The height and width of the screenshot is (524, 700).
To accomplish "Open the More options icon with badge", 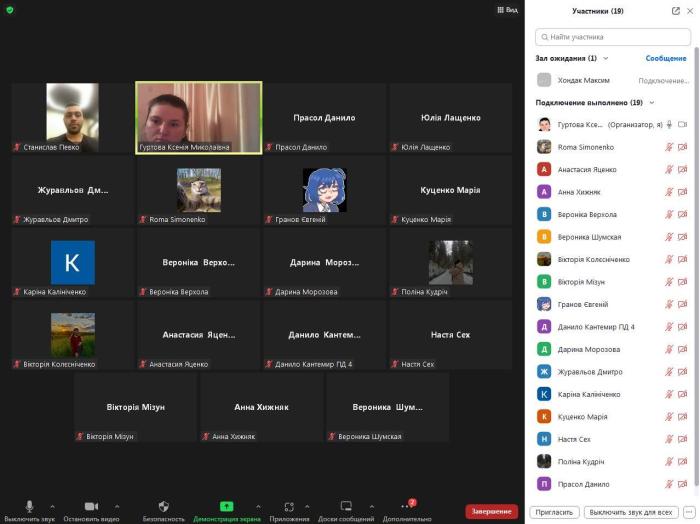I will [x=406, y=506].
